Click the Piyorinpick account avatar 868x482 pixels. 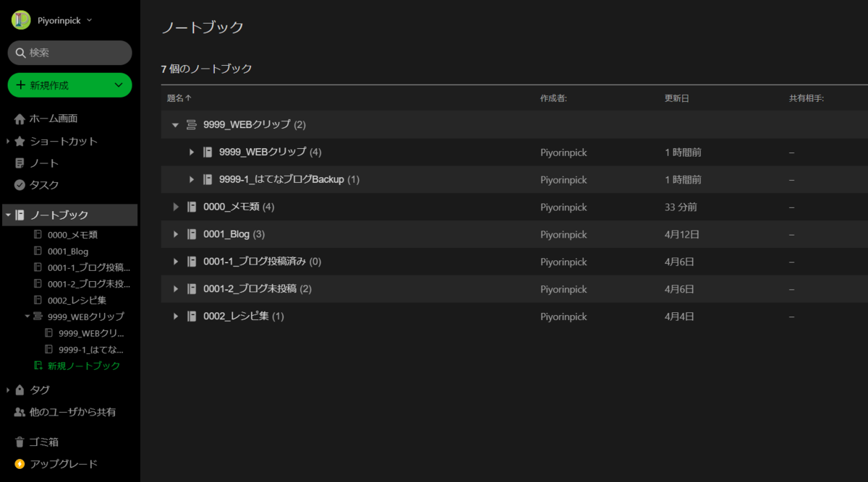[x=21, y=20]
